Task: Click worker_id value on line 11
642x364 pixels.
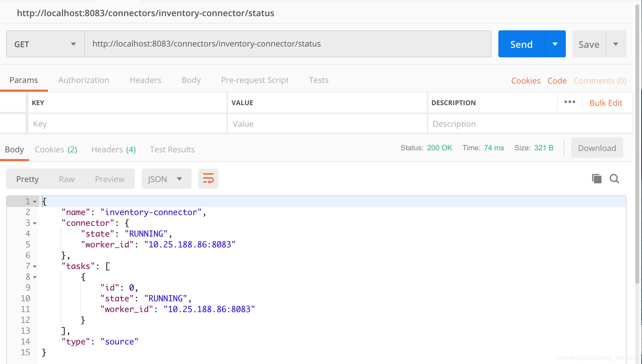Action: pyautogui.click(x=209, y=309)
